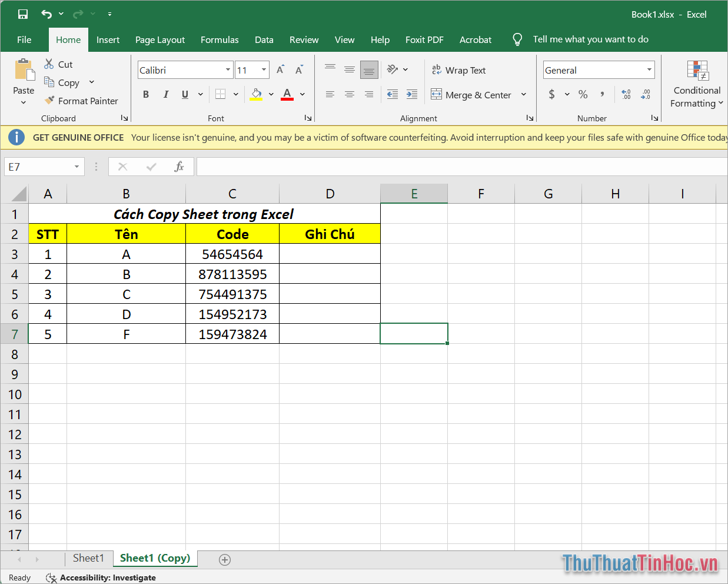The height and width of the screenshot is (584, 728).
Task: Click the Copy button
Action: coord(62,82)
